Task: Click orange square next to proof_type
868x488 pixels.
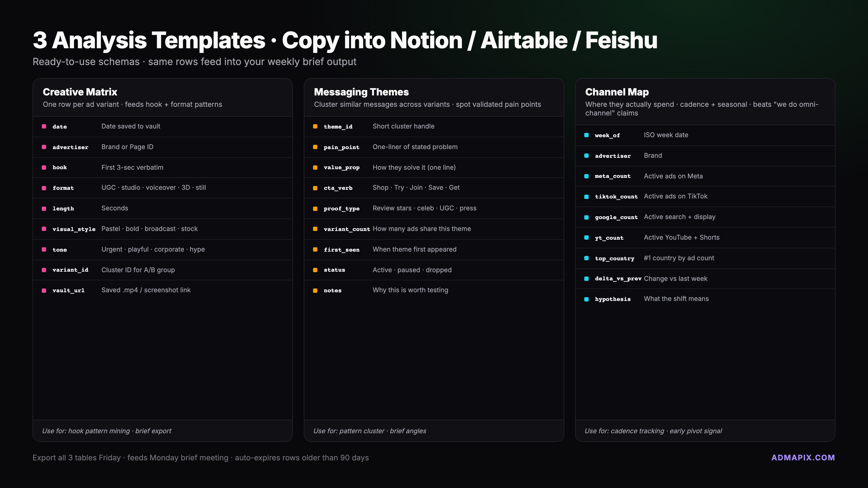Action: (x=315, y=208)
